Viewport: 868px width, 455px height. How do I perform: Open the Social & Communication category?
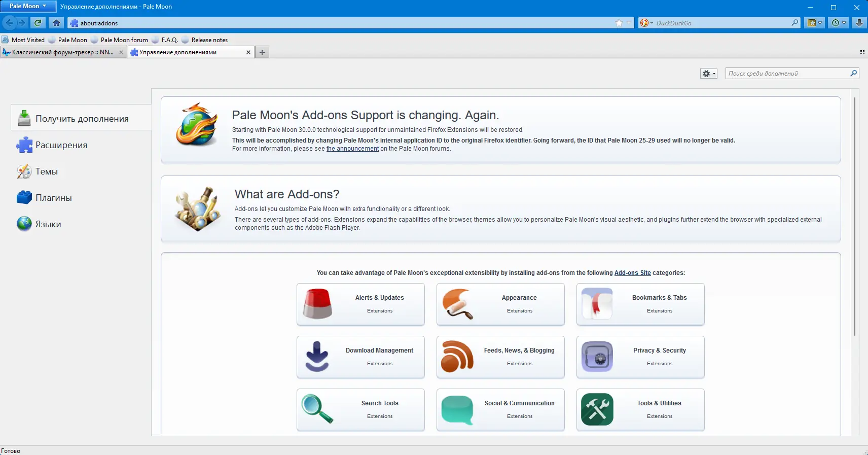tap(500, 410)
